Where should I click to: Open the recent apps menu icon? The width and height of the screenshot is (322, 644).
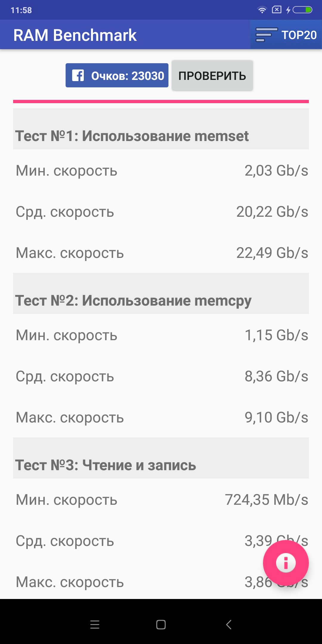tap(95, 624)
